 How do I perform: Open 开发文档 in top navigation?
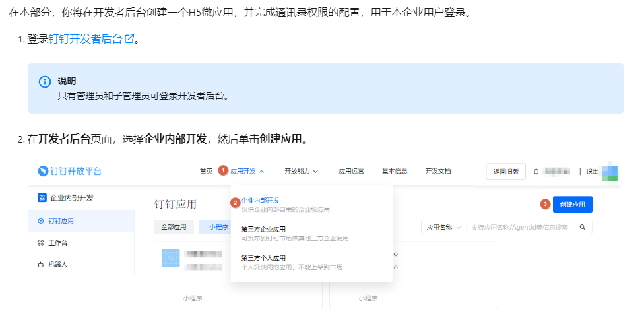coord(438,171)
